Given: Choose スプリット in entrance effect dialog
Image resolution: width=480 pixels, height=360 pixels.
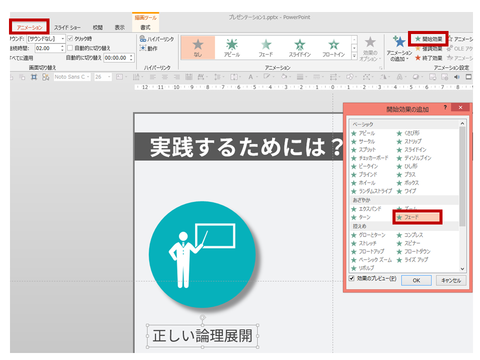Looking at the screenshot, I should click(363, 150).
